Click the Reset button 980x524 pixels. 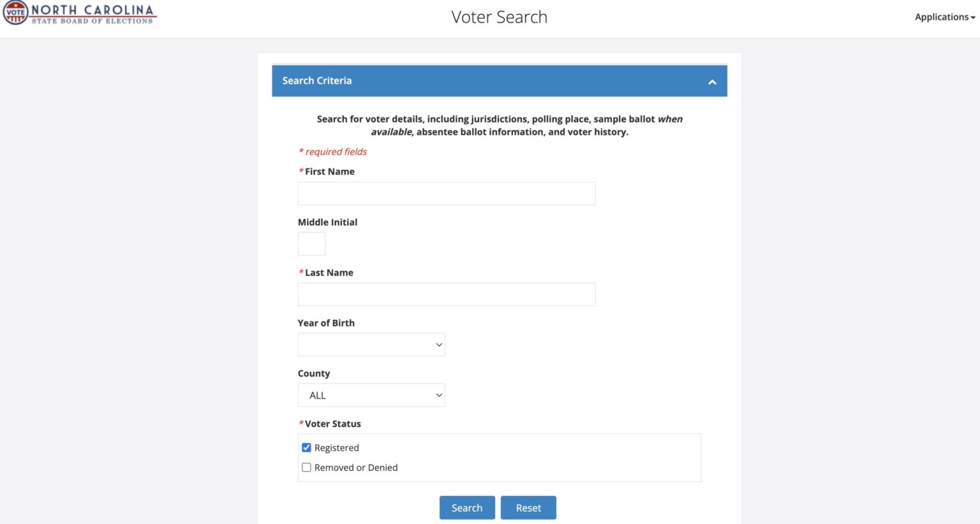(528, 507)
